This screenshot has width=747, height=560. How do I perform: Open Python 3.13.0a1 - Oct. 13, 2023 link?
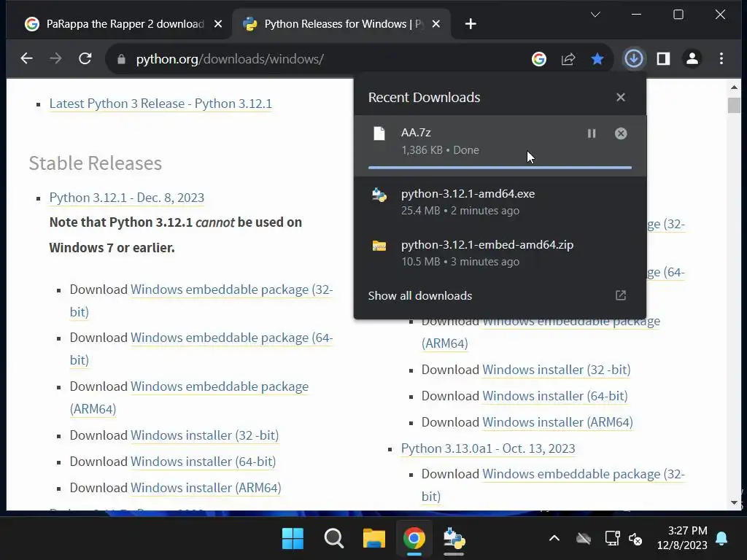click(x=488, y=448)
